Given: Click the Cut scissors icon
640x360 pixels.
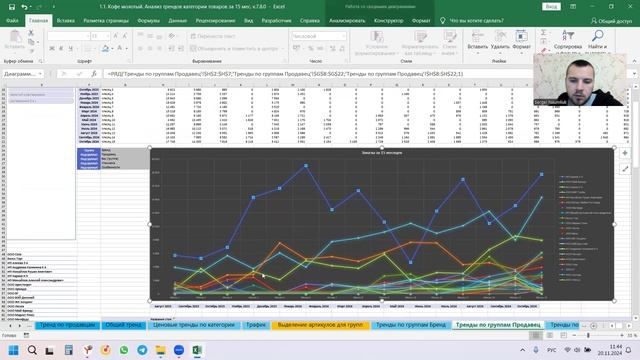Looking at the screenshot, I should (x=31, y=33).
